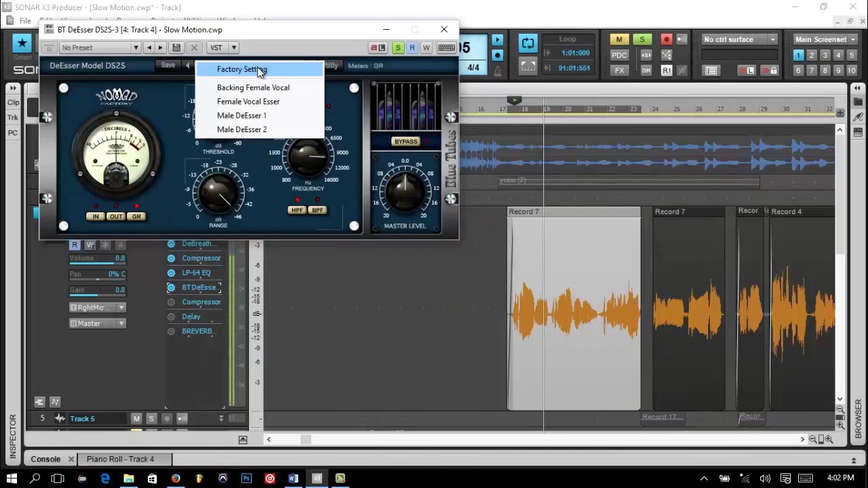Mute Track 5
Viewport: 868px width, 488px height.
pos(136,419)
